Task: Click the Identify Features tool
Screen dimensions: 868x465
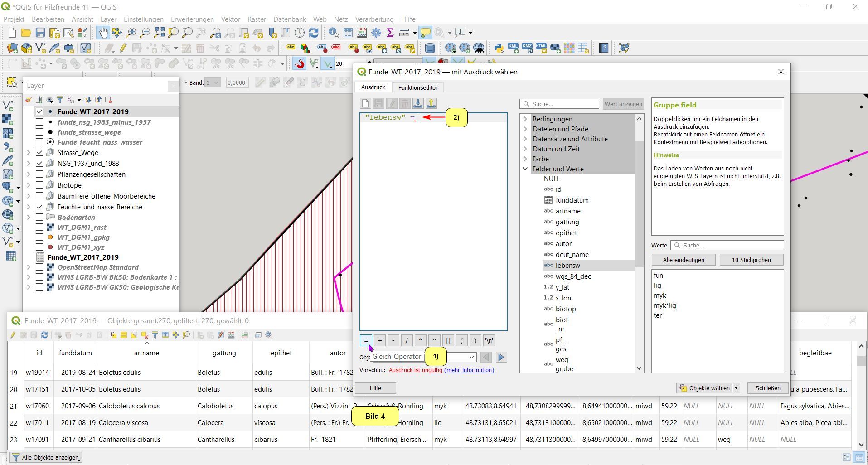Action: [x=334, y=33]
